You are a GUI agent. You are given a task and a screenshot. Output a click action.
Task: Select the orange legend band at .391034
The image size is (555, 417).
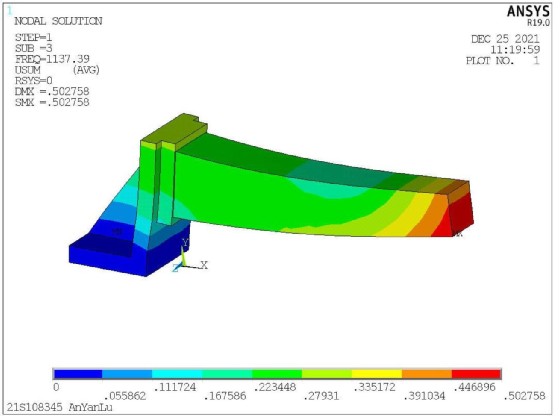tap(427, 374)
